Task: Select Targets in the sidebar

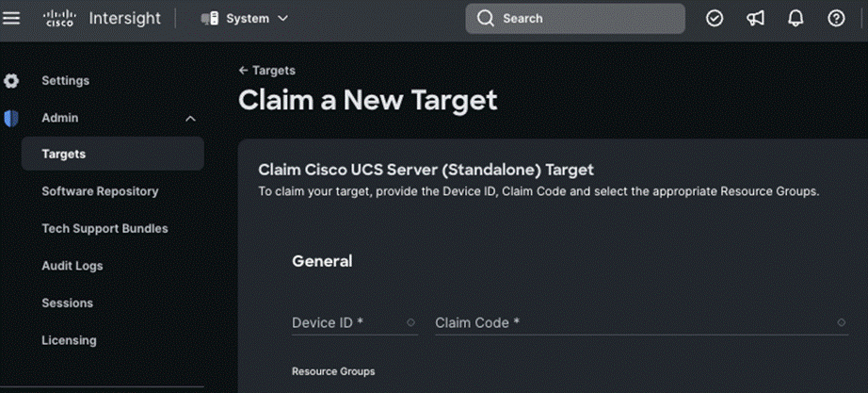Action: [64, 154]
